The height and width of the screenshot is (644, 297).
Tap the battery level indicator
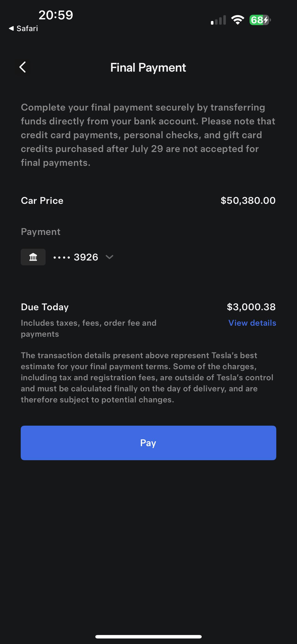(x=260, y=20)
